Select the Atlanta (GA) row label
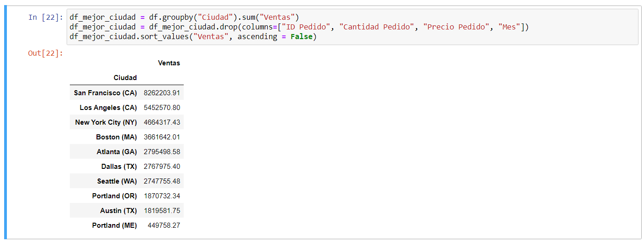Image resolution: width=644 pixels, height=242 pixels. pos(117,152)
